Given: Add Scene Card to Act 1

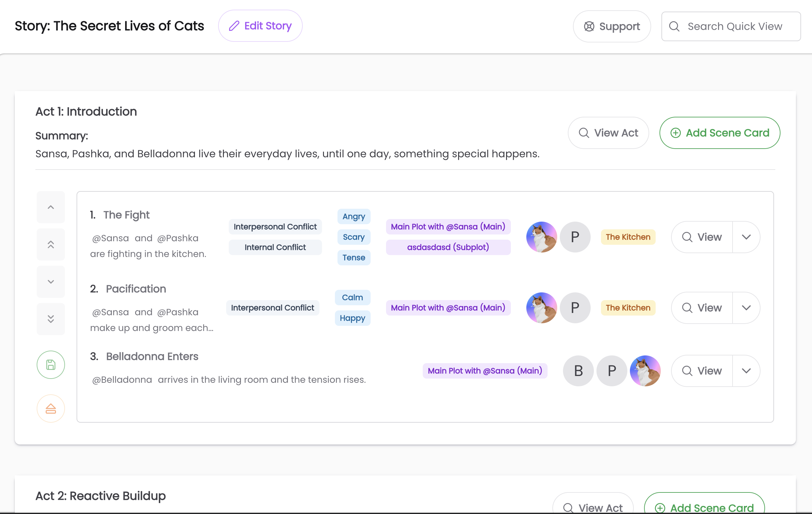Looking at the screenshot, I should 720,133.
